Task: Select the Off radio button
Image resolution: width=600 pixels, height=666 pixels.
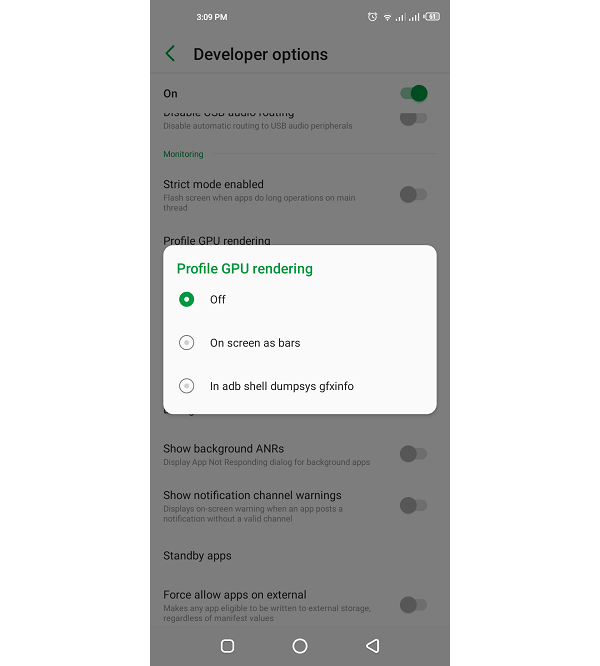Action: click(186, 299)
